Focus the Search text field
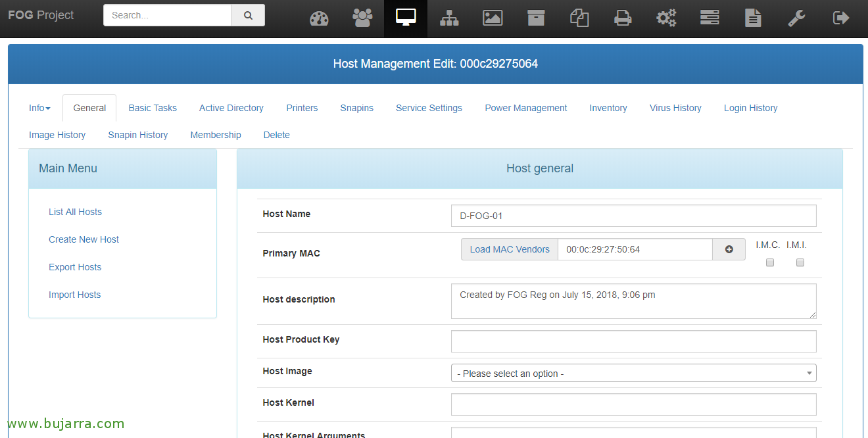Screen dimensions: 868x438 (168, 15)
